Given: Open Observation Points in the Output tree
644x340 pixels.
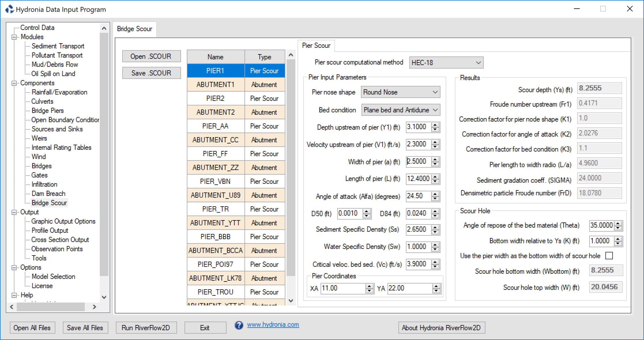Looking at the screenshot, I should [57, 249].
